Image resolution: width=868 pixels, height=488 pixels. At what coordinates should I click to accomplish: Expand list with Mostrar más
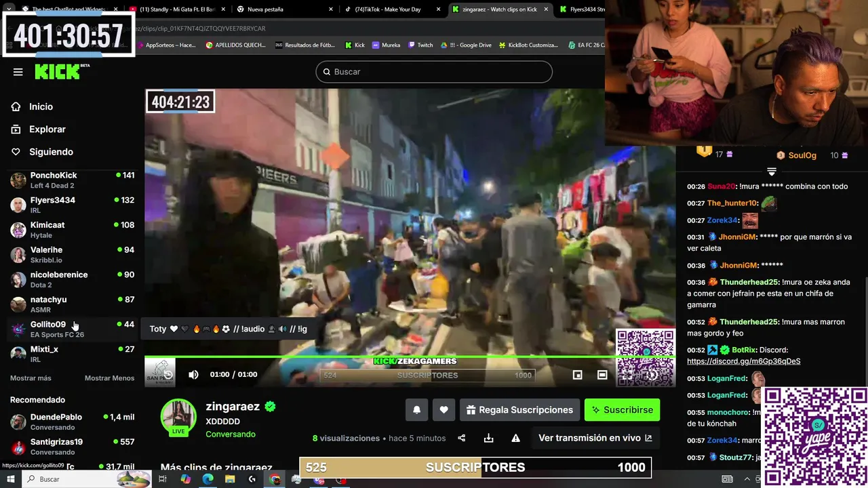point(31,378)
